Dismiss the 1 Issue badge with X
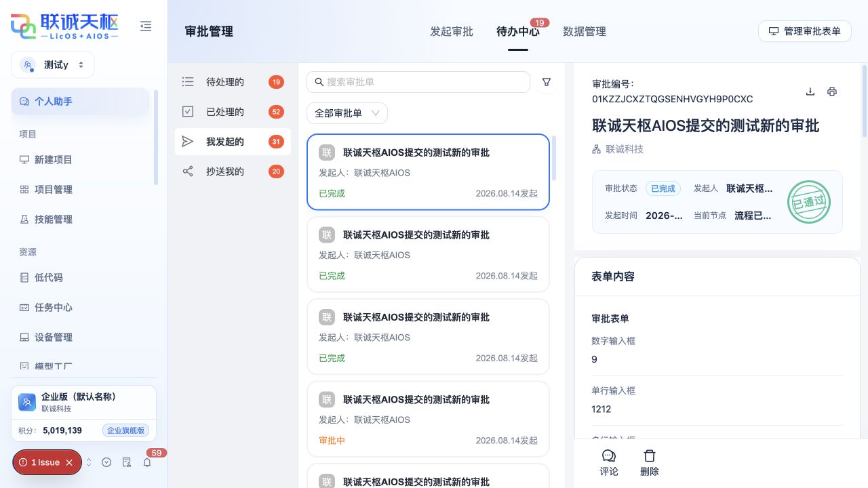Viewport: 868px width, 488px height. (x=69, y=462)
